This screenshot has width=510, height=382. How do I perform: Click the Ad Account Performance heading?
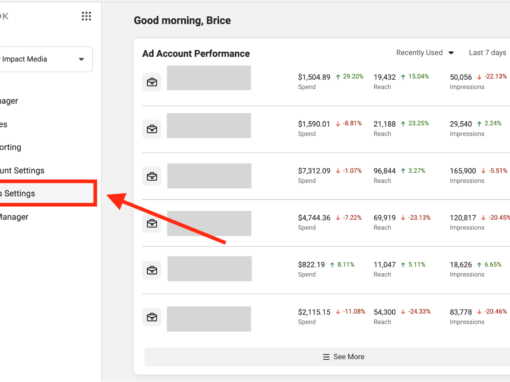tap(196, 54)
